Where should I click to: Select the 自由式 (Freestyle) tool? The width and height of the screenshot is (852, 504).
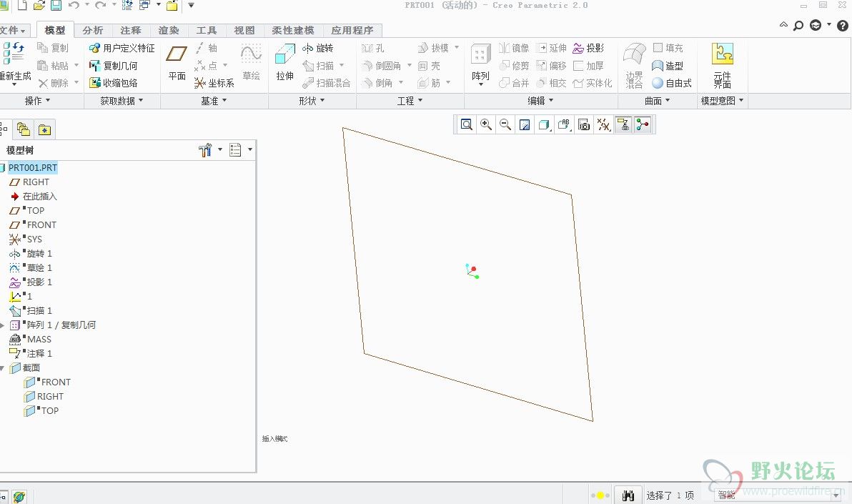[672, 83]
